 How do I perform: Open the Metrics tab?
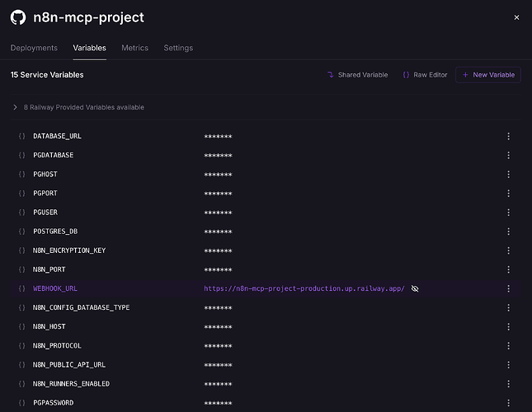click(134, 48)
